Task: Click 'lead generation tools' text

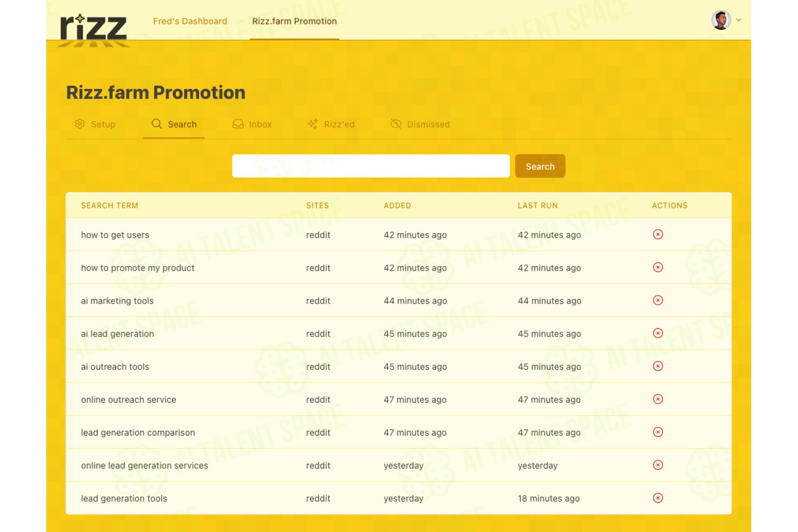Action: 124,499
